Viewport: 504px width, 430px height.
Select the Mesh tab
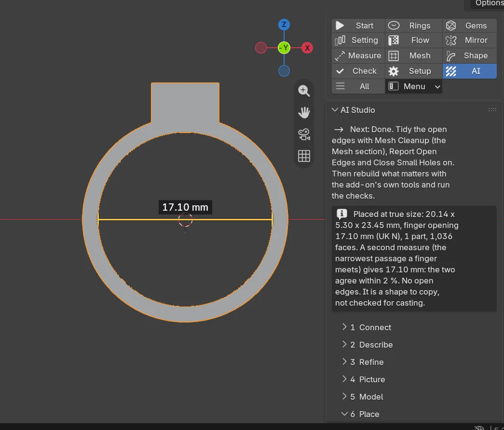click(x=414, y=55)
